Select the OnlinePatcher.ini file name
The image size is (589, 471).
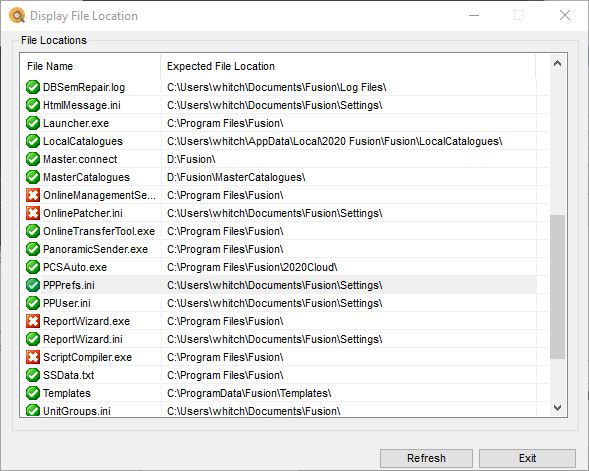tap(83, 214)
